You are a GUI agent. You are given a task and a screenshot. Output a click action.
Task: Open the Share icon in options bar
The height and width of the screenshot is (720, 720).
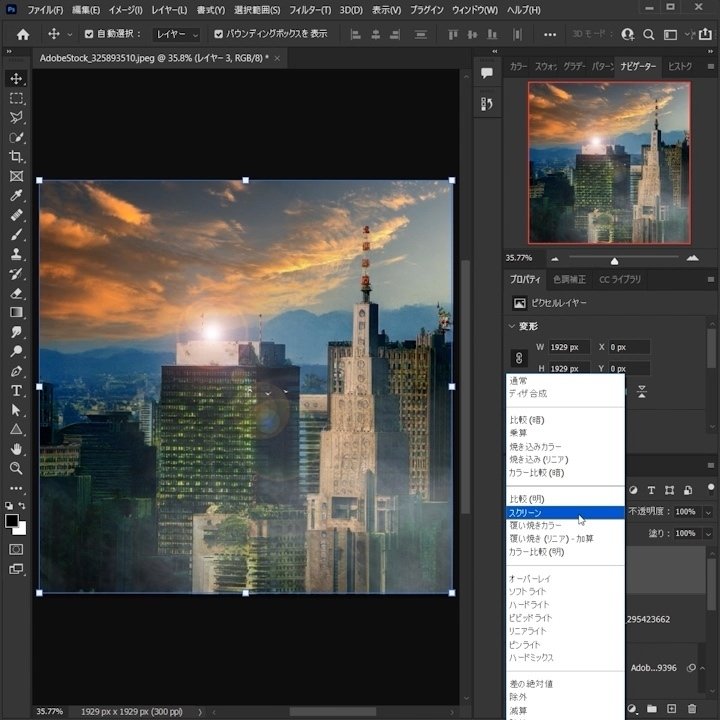(x=705, y=34)
